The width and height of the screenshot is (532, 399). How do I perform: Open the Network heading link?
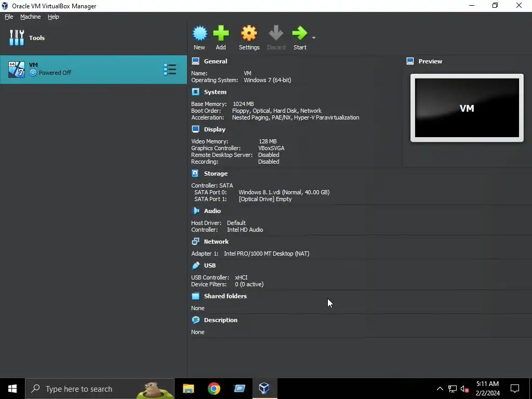coord(216,241)
